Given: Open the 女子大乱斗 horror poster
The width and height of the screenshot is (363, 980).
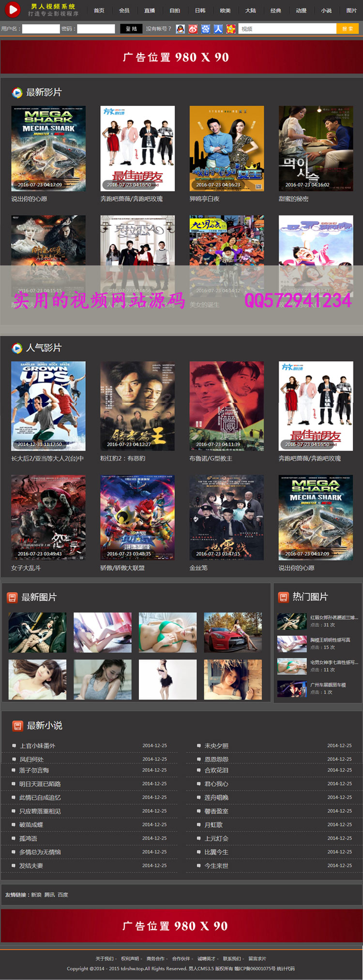Looking at the screenshot, I should tap(48, 517).
